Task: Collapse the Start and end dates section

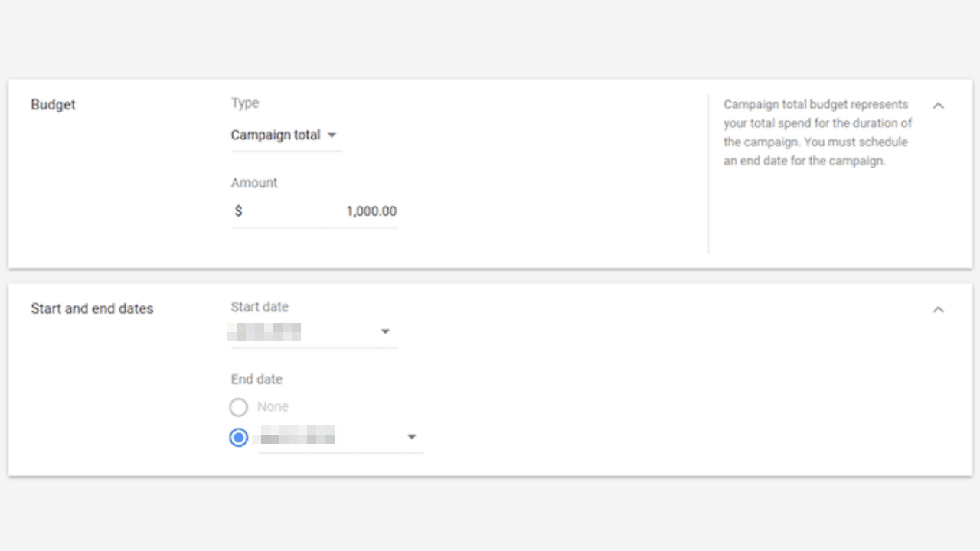Action: click(939, 310)
